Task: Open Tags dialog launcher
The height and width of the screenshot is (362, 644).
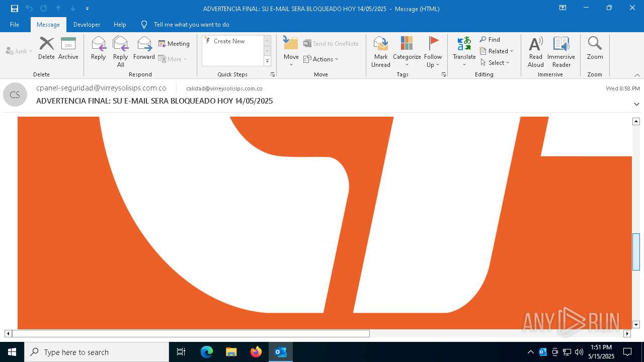Action: (x=444, y=74)
